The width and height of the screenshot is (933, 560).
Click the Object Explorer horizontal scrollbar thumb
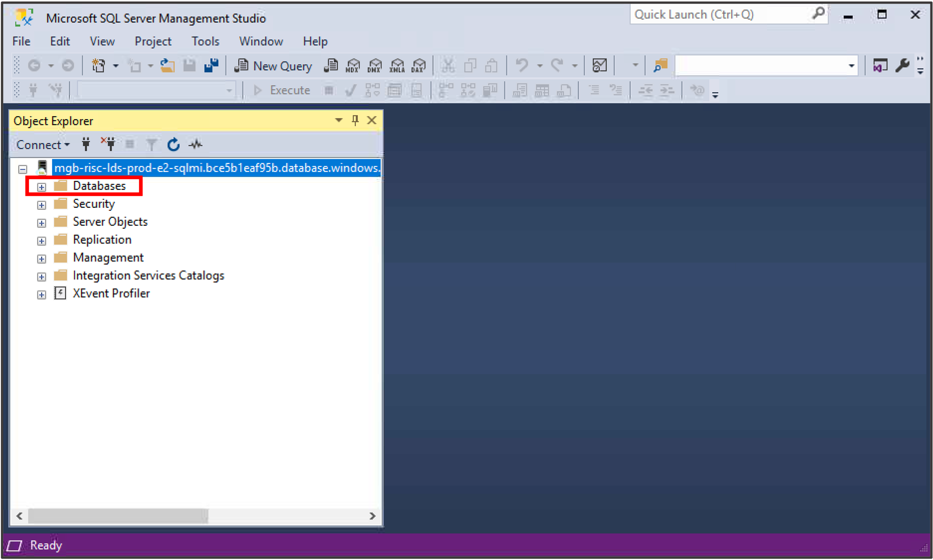[118, 516]
